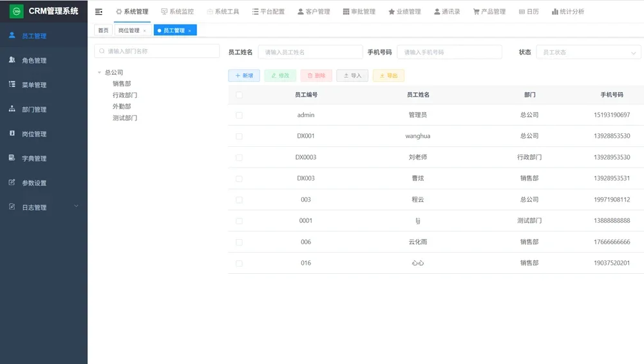Open 角色管理 in the sidebar
This screenshot has width=644, height=364.
pos(33,61)
